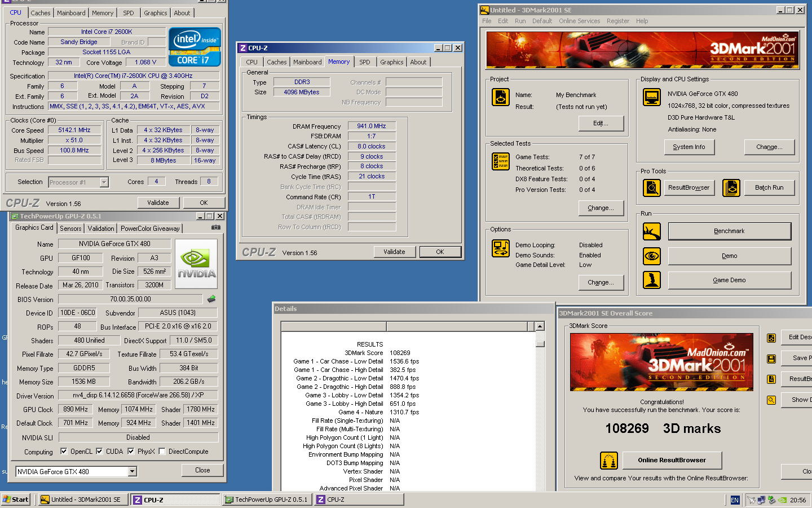The height and width of the screenshot is (508, 812).
Task: Open the Processor #1 selection dropdown
Action: [104, 182]
